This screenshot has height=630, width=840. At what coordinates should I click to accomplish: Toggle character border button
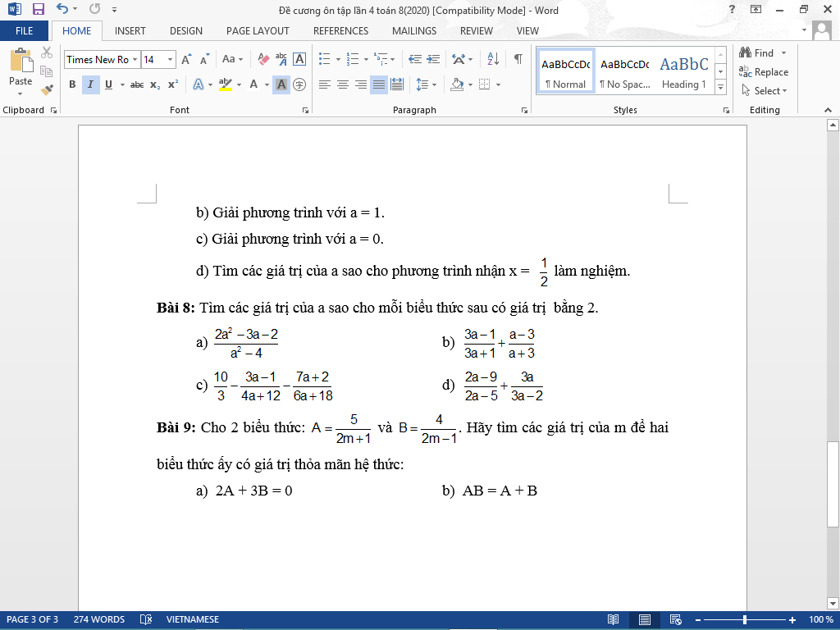(x=299, y=59)
